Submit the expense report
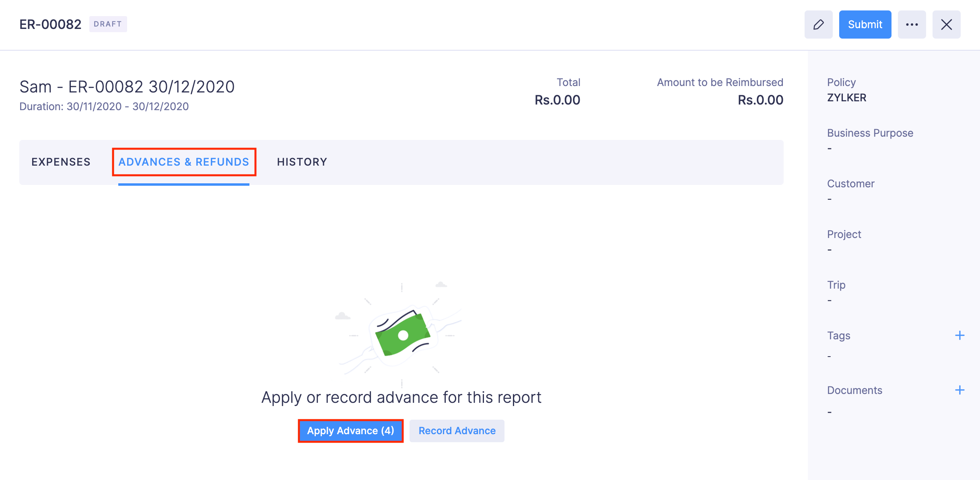Screen dimensions: 980x480 coord(865,24)
